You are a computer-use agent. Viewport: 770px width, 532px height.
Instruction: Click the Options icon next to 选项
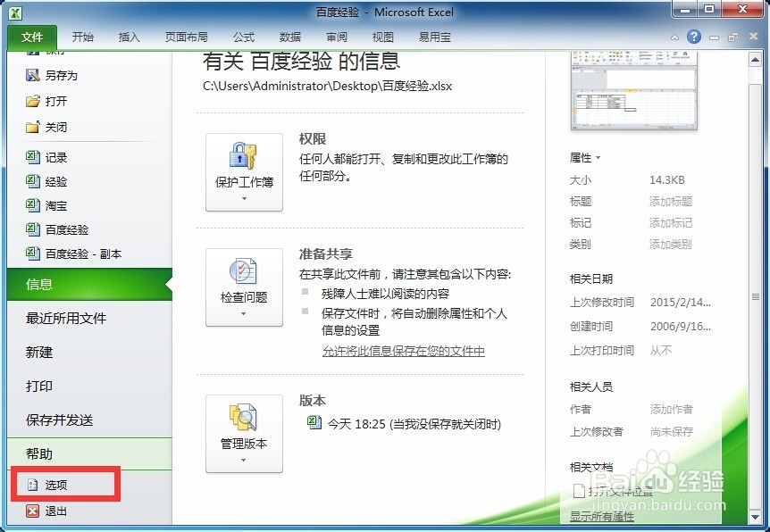click(x=32, y=485)
